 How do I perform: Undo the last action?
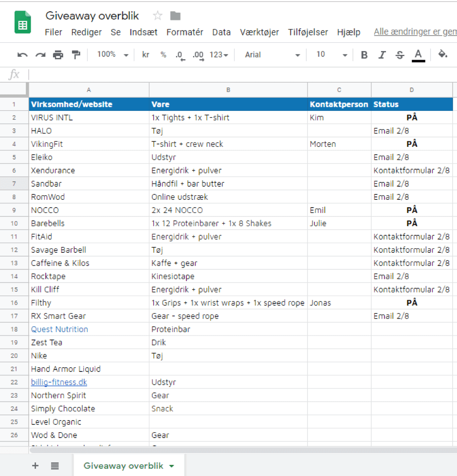point(22,55)
